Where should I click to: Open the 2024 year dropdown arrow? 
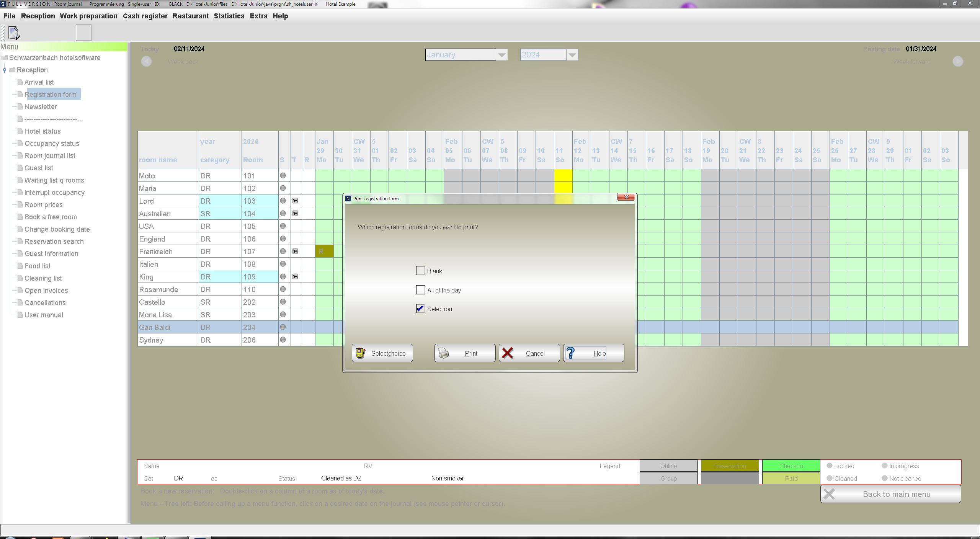572,55
